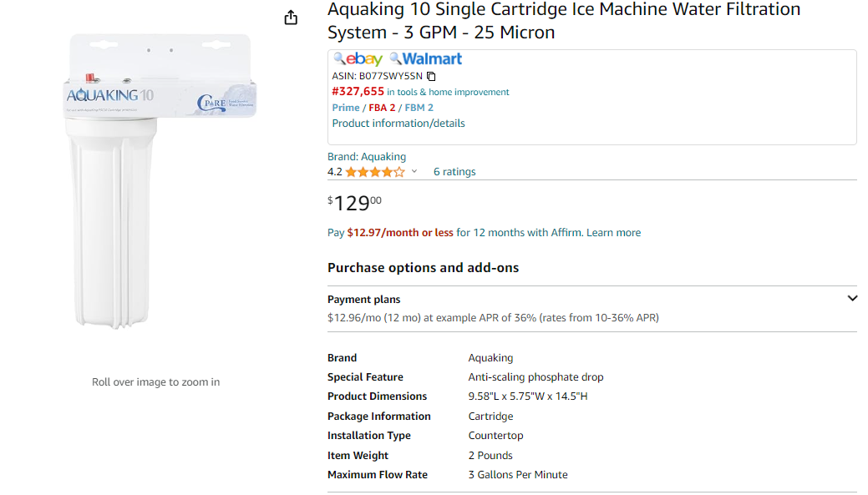Click the Payment plans heading

tap(363, 299)
